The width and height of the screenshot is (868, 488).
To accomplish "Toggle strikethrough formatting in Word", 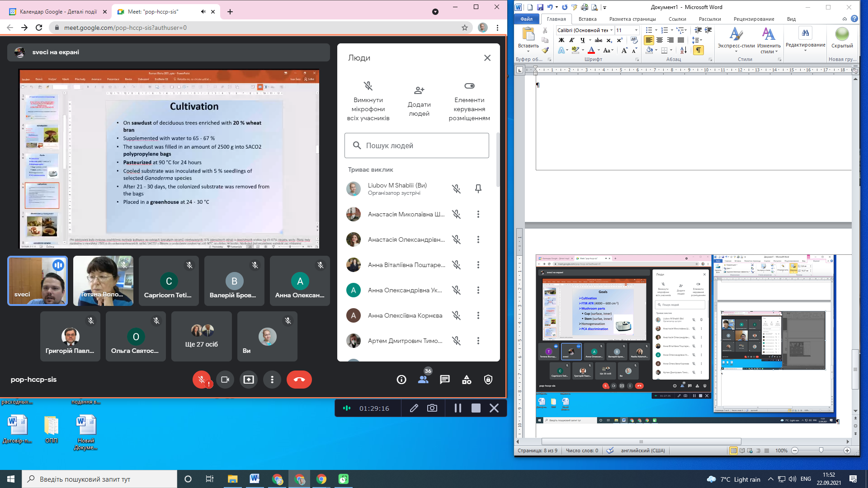I will tap(599, 40).
